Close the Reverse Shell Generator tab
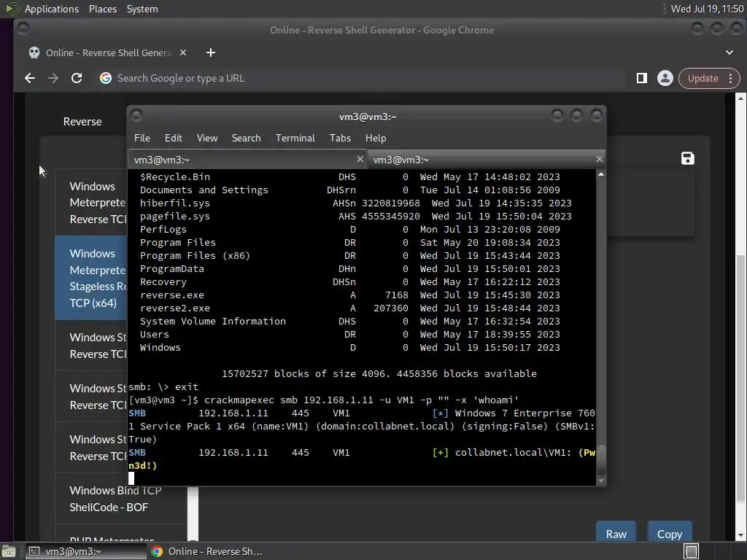 (x=183, y=52)
